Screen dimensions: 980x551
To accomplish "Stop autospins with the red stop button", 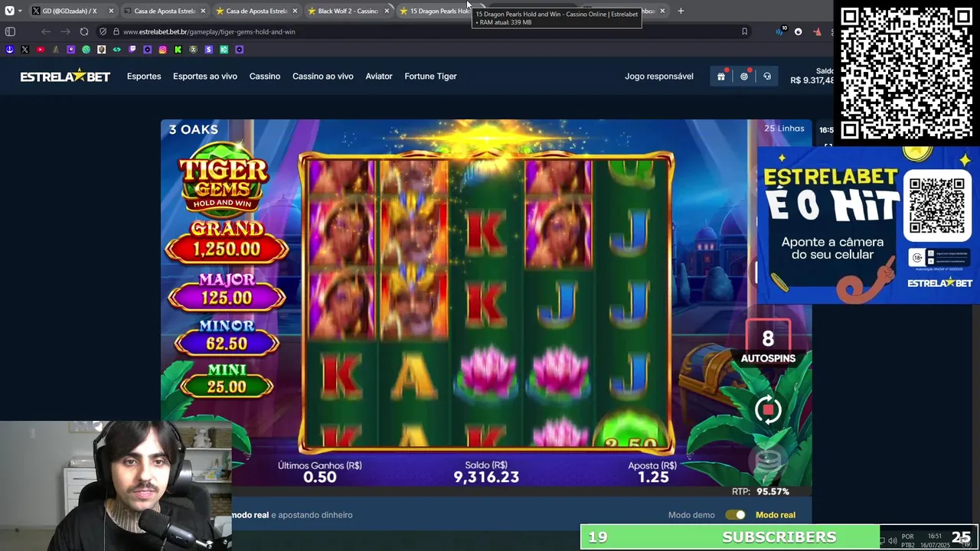I will tap(768, 410).
